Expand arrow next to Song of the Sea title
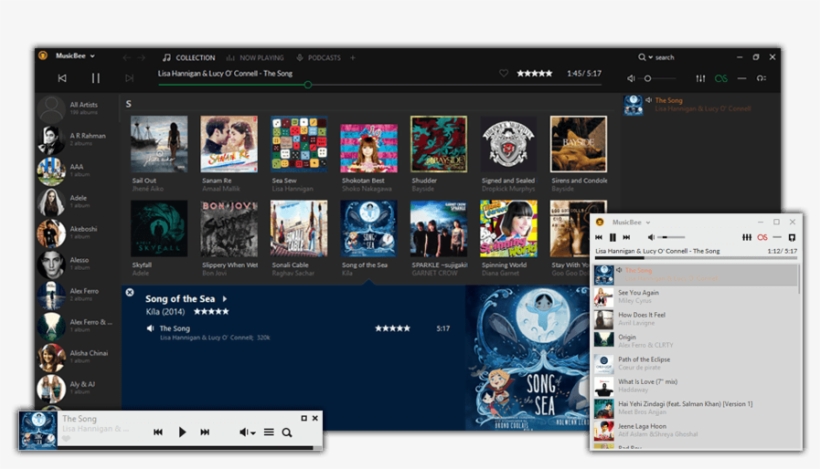Viewport: 820px width, 469px height. (225, 299)
